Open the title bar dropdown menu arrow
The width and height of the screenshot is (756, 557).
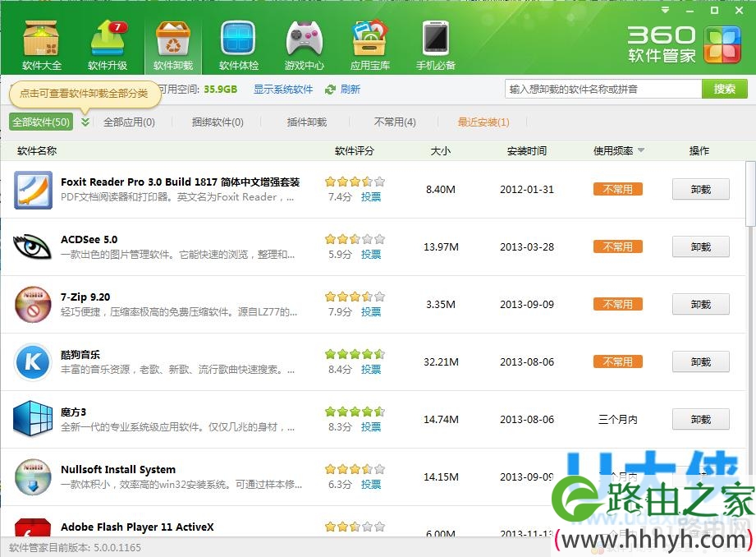click(x=666, y=10)
